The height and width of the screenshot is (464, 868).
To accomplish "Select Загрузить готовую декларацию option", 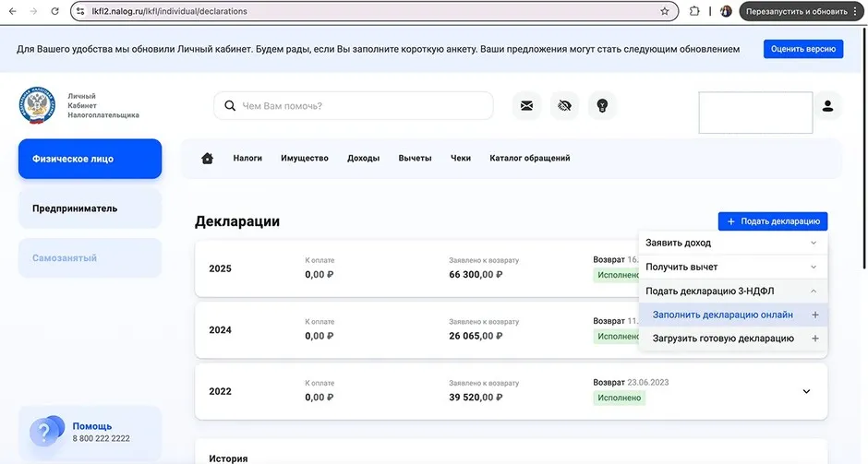I will [733, 339].
